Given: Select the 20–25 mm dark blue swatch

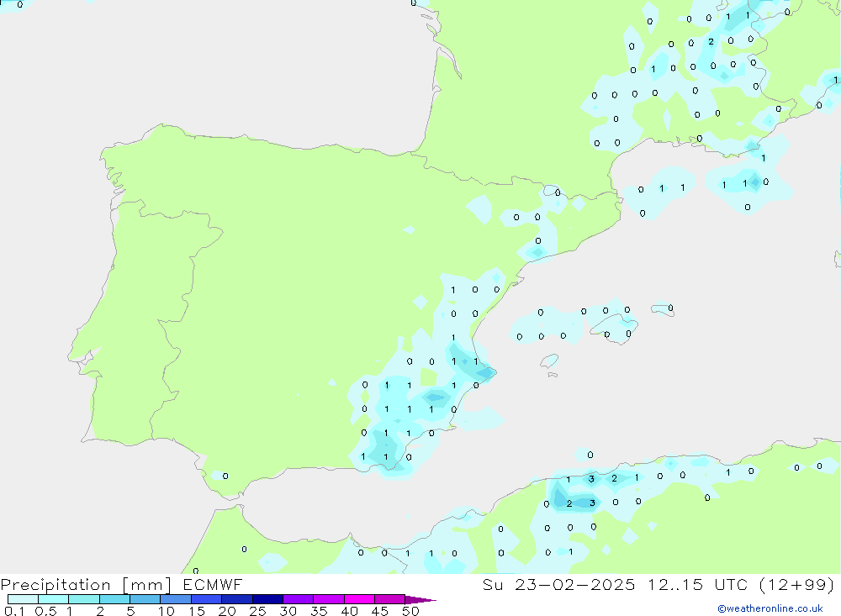Looking at the screenshot, I should click(x=237, y=599).
